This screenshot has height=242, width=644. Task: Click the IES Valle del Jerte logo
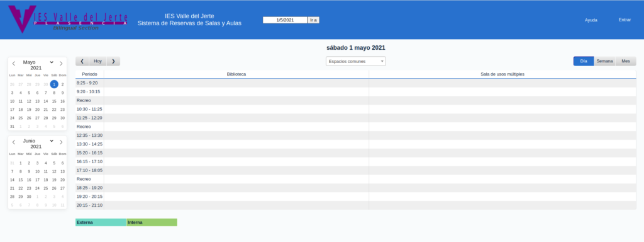click(68, 20)
